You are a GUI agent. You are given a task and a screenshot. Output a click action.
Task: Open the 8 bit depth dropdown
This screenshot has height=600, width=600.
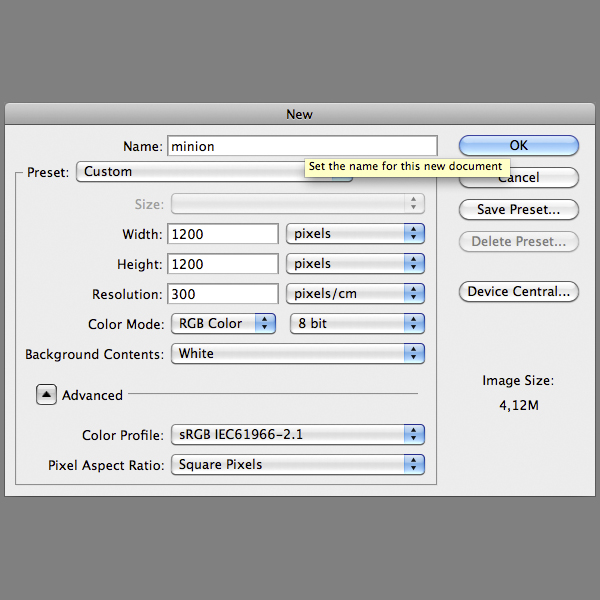357,323
